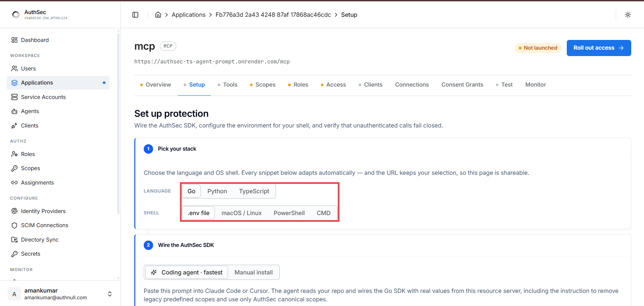Open the Clients tab
Image resolution: width=644 pixels, height=306 pixels.
(x=370, y=85)
